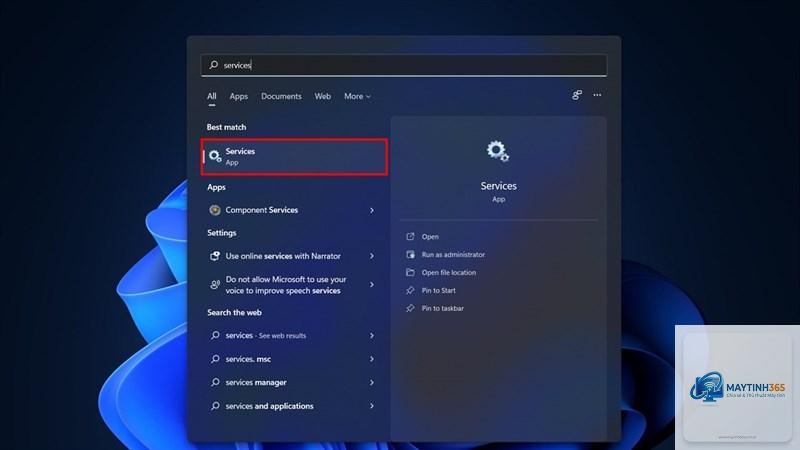Click 'services - See web results' suggestion
The height and width of the screenshot is (450, 800).
[x=292, y=335]
